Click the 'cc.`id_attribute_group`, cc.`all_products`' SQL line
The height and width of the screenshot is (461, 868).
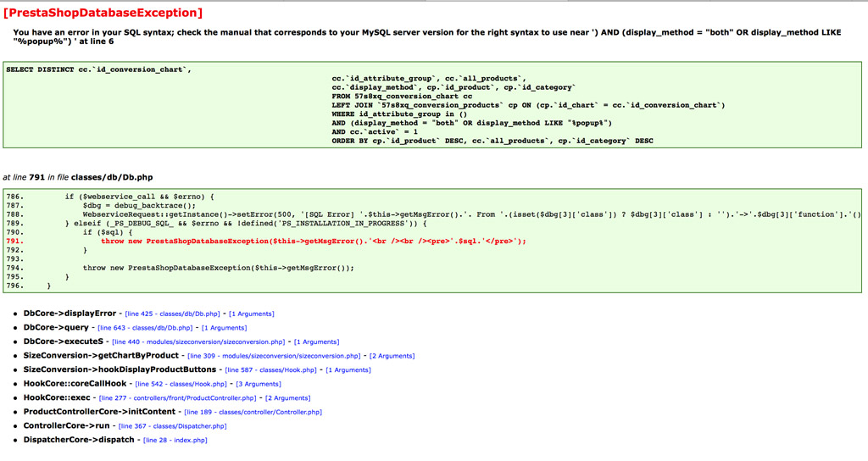(x=428, y=79)
